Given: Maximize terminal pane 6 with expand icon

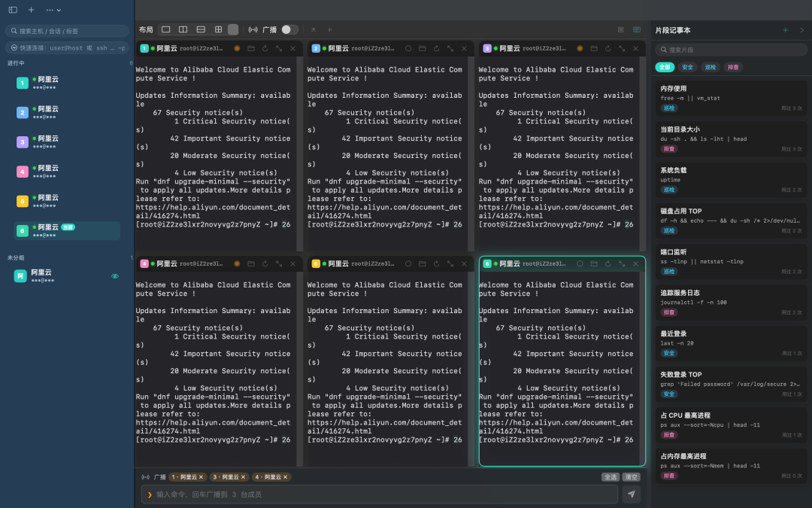Looking at the screenshot, I should point(622,264).
